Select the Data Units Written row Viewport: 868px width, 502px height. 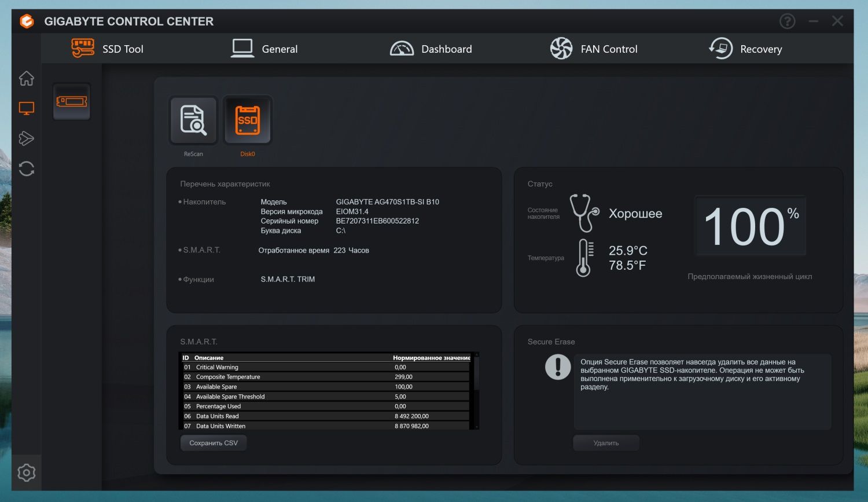pos(326,426)
